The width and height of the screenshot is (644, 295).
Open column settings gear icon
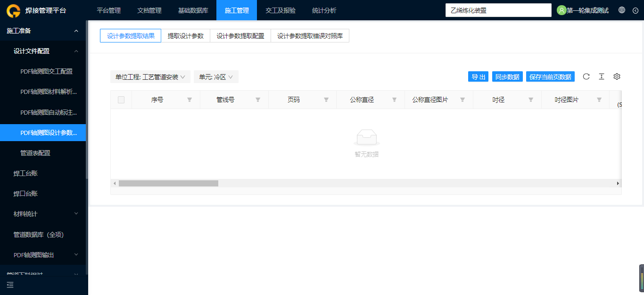coord(617,76)
